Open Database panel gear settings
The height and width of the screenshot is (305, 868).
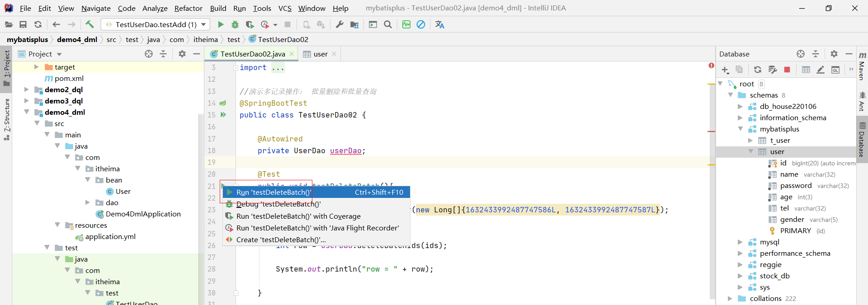834,54
